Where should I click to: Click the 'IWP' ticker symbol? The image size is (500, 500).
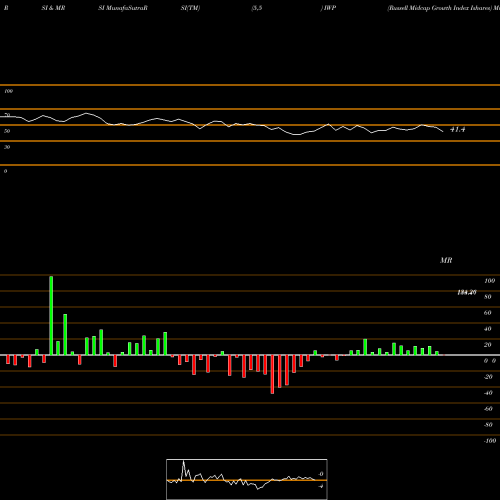point(330,8)
